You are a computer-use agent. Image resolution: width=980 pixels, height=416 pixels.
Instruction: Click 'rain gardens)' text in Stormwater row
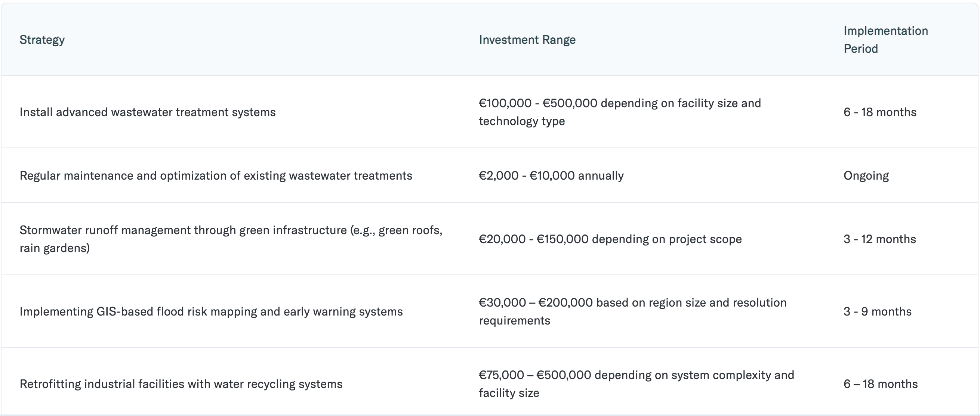pyautogui.click(x=55, y=248)
